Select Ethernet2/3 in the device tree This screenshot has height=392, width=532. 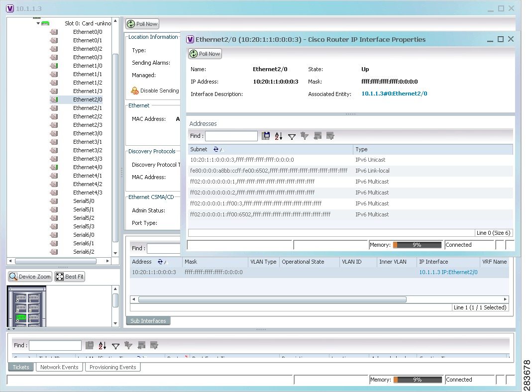[88, 125]
